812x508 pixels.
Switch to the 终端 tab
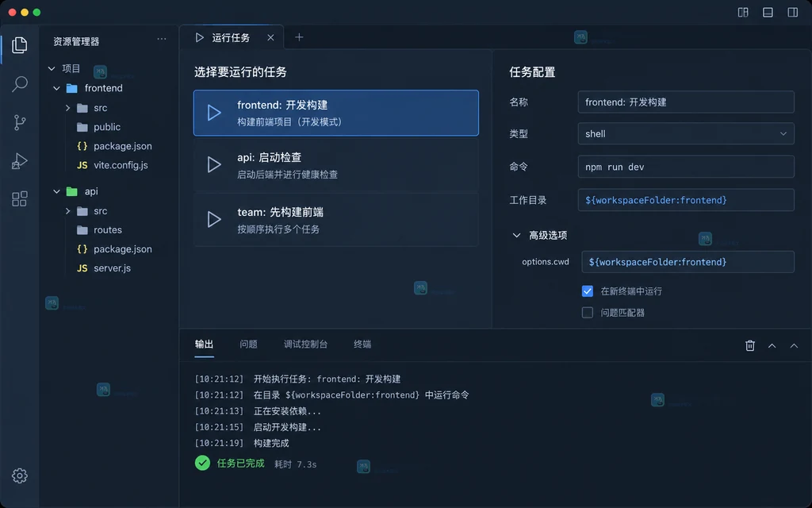coord(362,344)
